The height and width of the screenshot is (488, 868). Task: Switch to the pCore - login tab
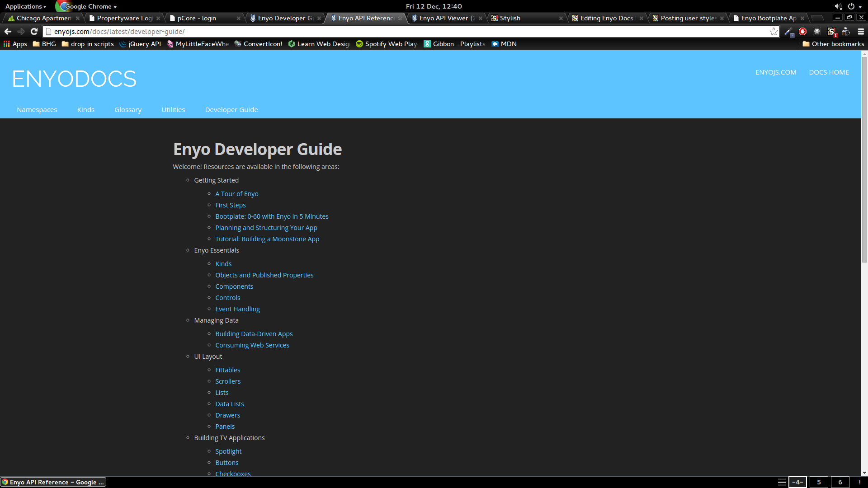[x=205, y=18]
